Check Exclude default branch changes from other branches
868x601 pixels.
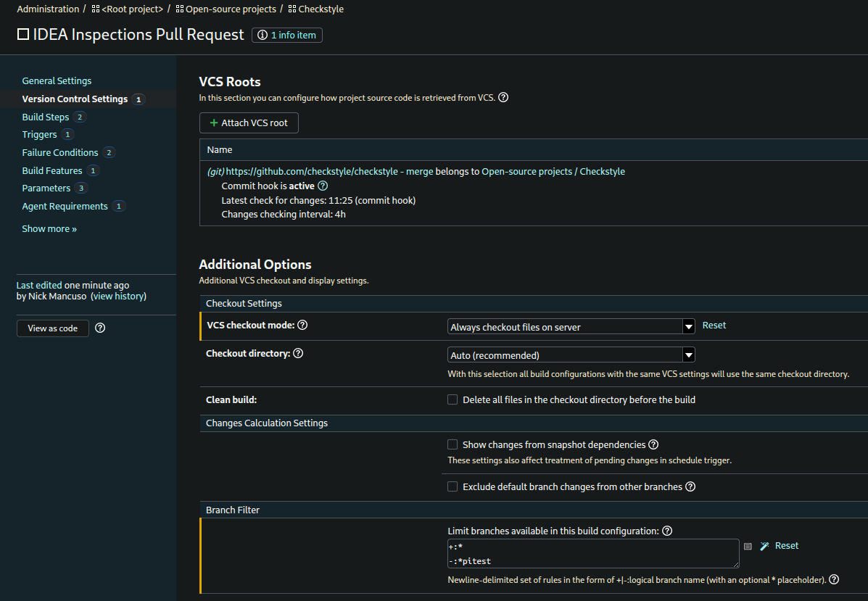point(452,486)
